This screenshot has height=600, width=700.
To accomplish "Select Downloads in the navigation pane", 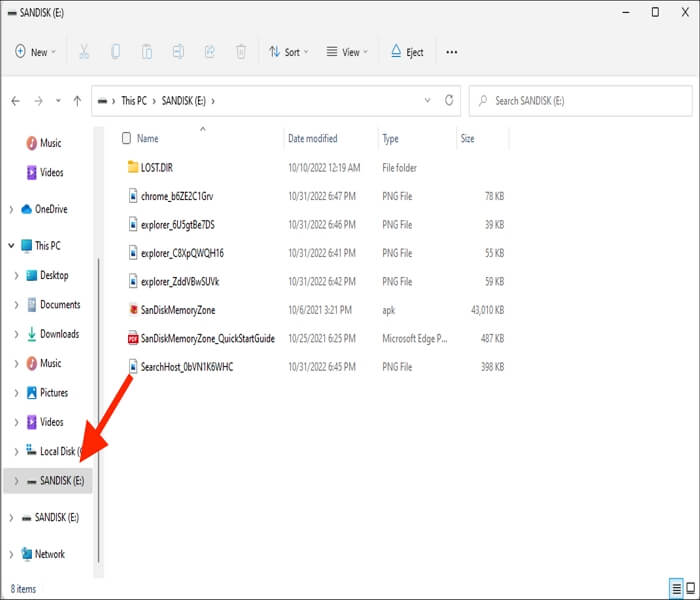I will pyautogui.click(x=58, y=334).
